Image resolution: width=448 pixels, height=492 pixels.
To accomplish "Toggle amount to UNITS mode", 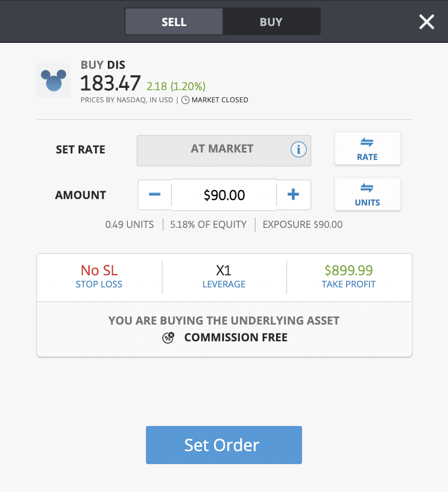I will pyautogui.click(x=368, y=194).
